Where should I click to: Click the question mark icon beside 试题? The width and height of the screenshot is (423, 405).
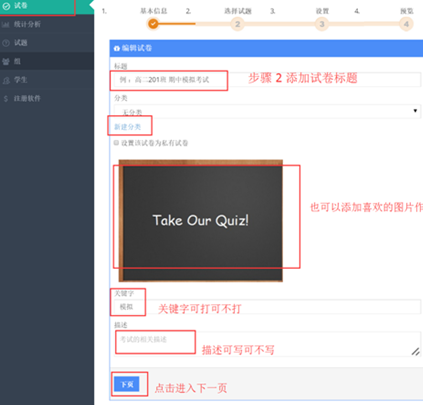pos(6,43)
